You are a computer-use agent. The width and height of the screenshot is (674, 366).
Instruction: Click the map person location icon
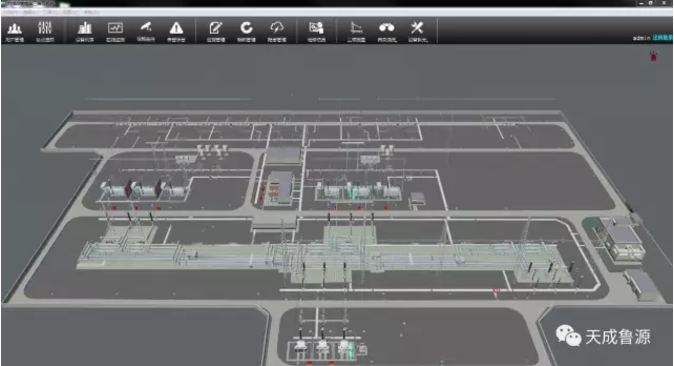point(316,31)
